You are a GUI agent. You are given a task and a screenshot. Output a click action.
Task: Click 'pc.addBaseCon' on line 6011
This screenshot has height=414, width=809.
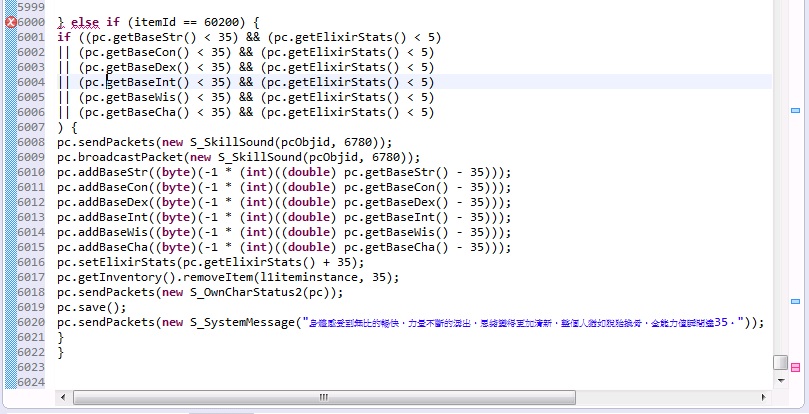[x=102, y=187]
